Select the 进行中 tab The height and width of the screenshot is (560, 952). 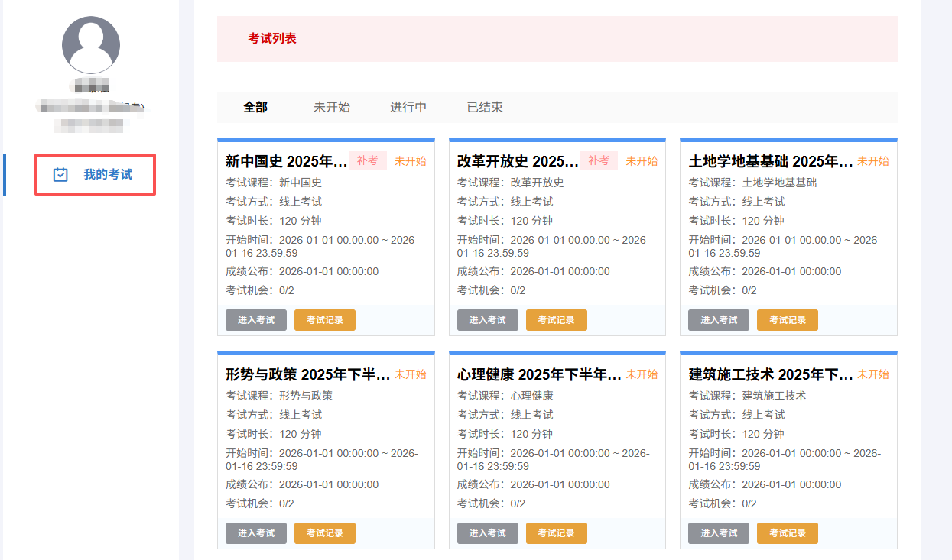(408, 108)
